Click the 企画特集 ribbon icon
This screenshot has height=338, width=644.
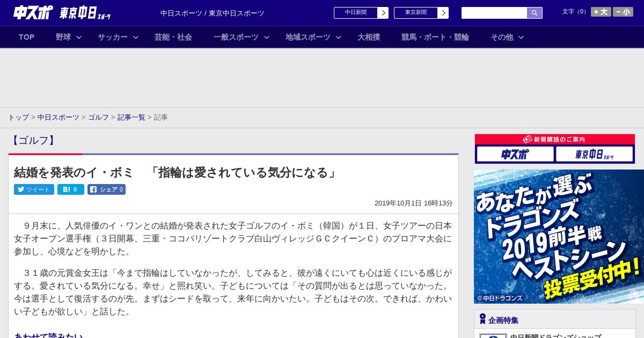click(x=482, y=319)
